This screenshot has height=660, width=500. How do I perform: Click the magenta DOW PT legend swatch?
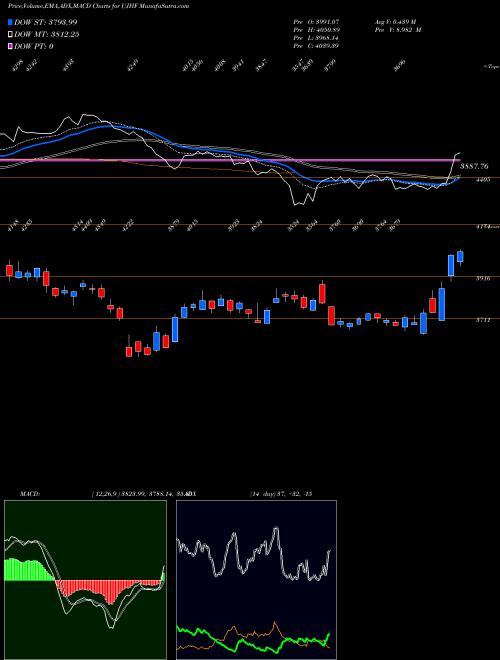click(10, 46)
